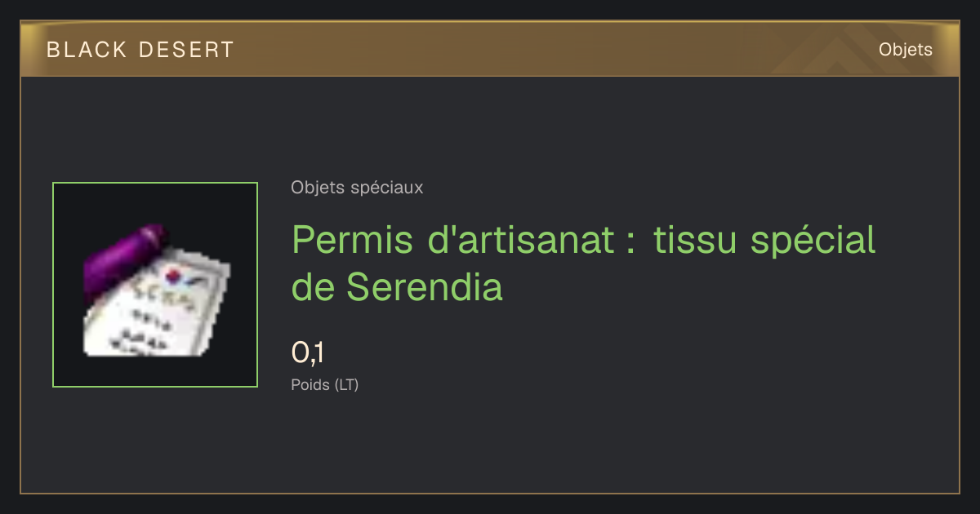The width and height of the screenshot is (980, 514).
Task: Click the Permis d'artisanat title text
Action: tap(454, 240)
